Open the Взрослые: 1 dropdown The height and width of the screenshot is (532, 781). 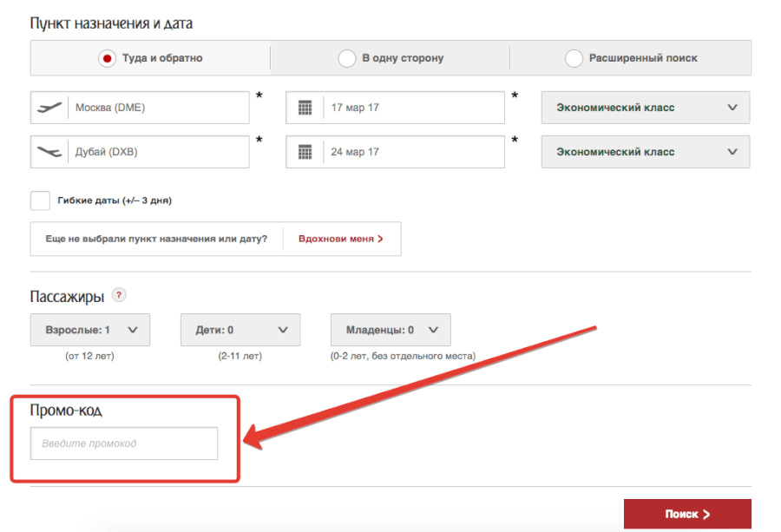click(x=90, y=330)
